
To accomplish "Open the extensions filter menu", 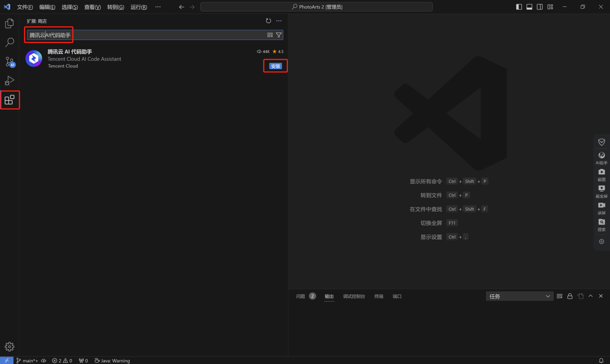I will point(279,35).
